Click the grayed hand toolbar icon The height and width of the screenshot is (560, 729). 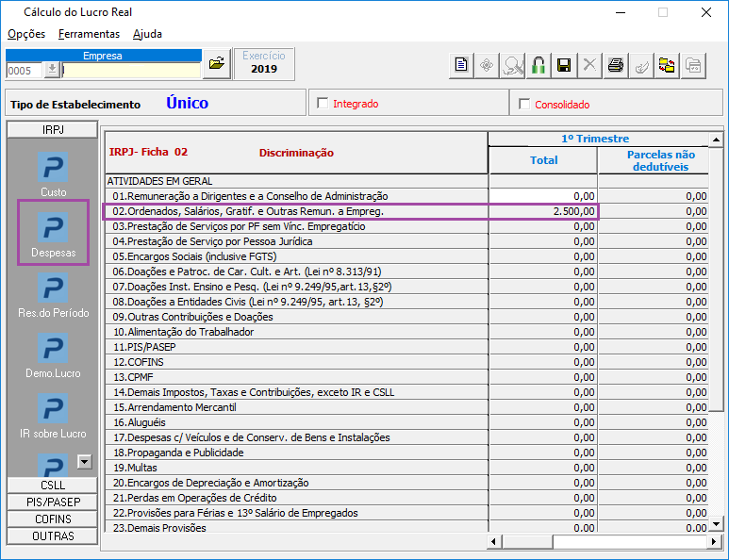click(641, 65)
